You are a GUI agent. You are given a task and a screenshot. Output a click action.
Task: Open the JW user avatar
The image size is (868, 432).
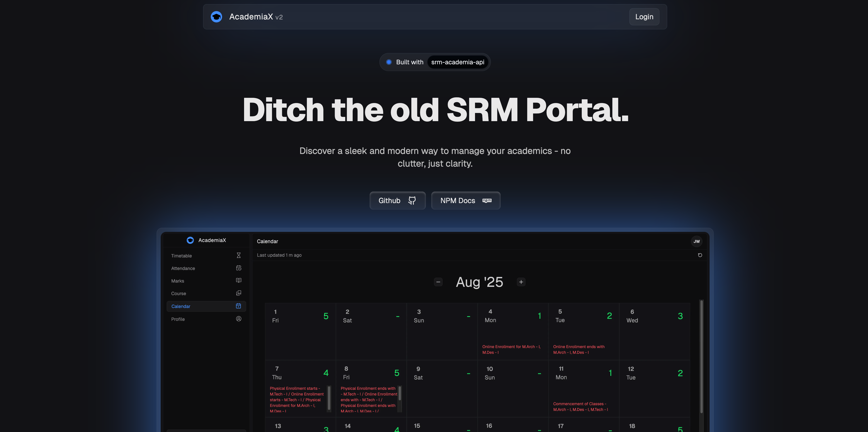point(696,241)
